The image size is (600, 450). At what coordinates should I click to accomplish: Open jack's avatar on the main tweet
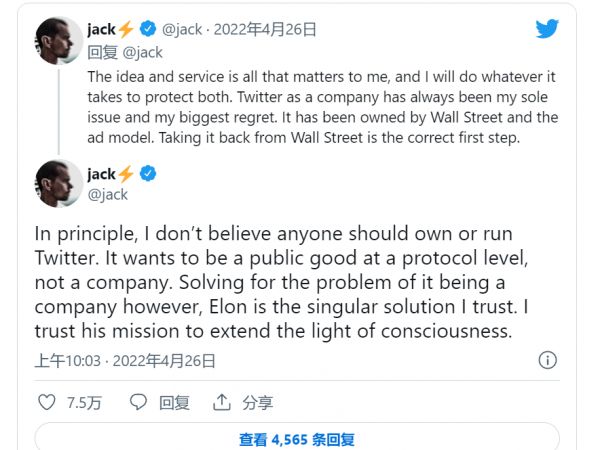point(55,184)
